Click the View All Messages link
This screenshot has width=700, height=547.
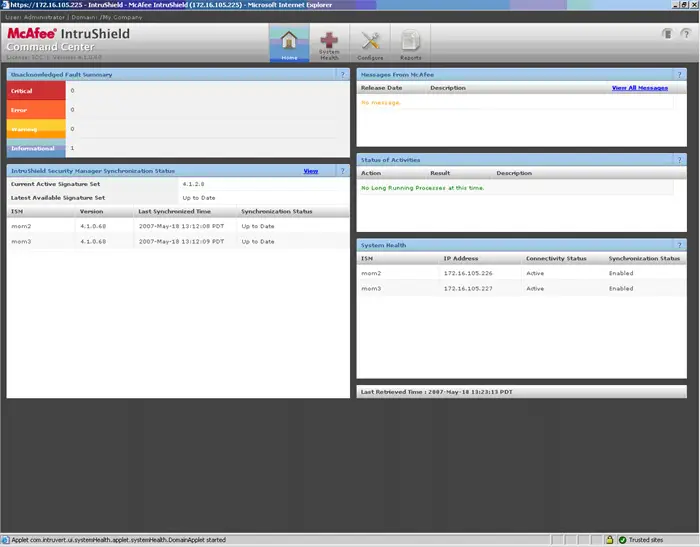pos(640,88)
